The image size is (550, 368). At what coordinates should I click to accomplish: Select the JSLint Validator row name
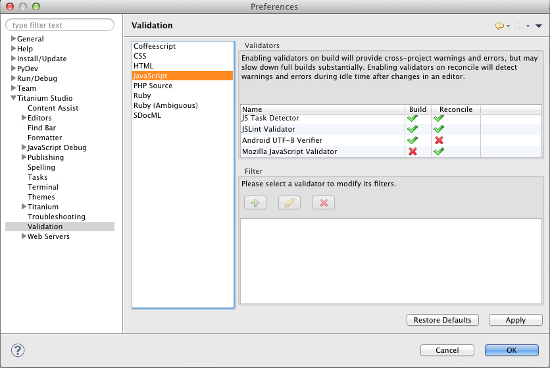click(x=268, y=129)
